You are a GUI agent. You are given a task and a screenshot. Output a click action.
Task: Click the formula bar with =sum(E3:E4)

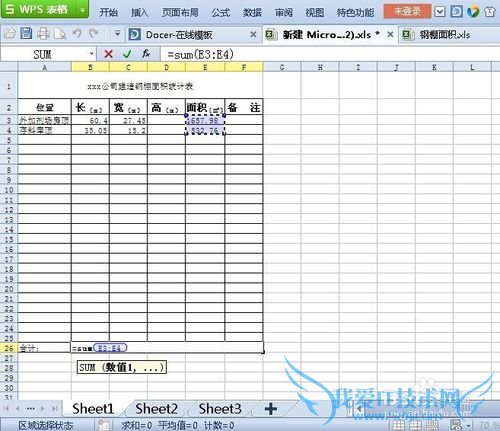tap(330, 54)
